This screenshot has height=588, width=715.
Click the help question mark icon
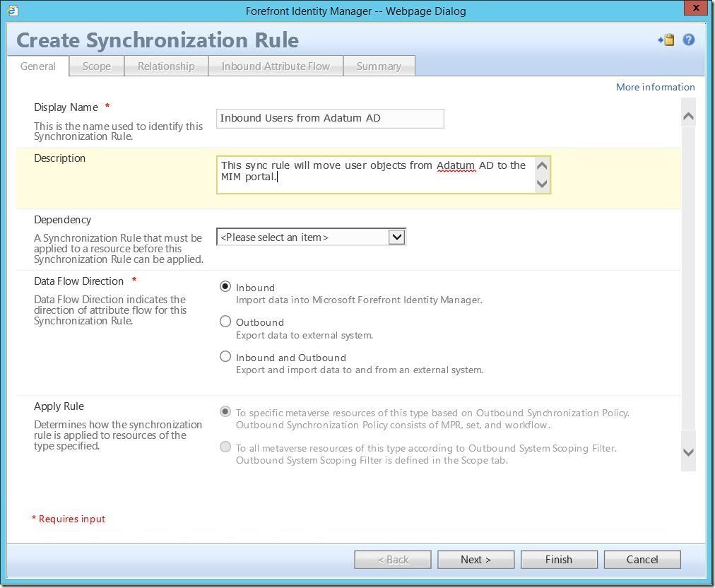coord(689,40)
